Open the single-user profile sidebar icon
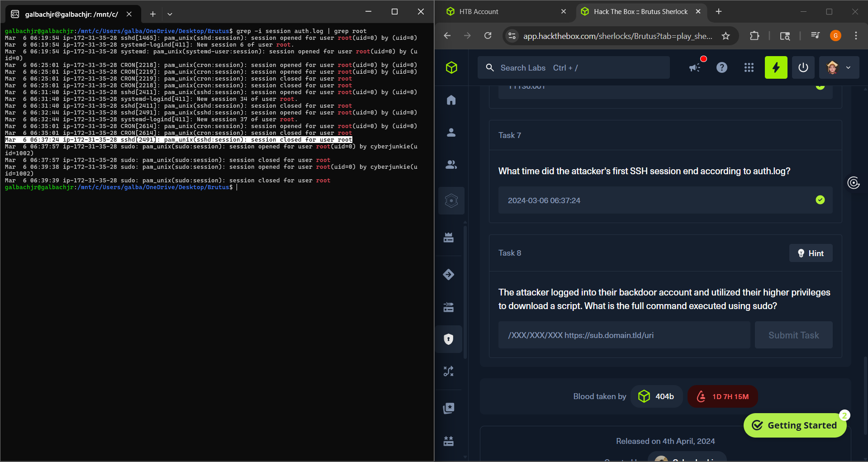Viewport: 868px width, 462px height. (x=451, y=133)
